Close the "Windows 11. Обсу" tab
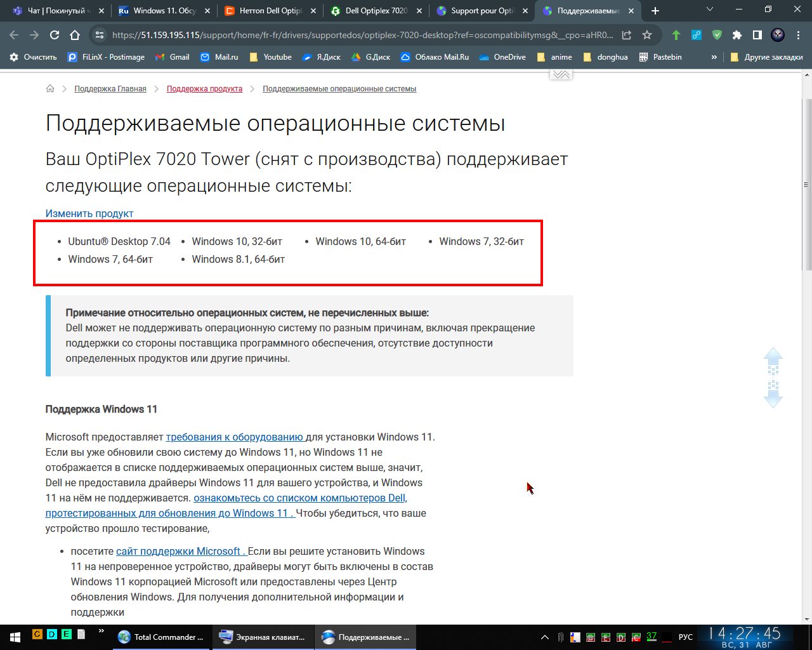Image resolution: width=812 pixels, height=650 pixels. tap(207, 11)
